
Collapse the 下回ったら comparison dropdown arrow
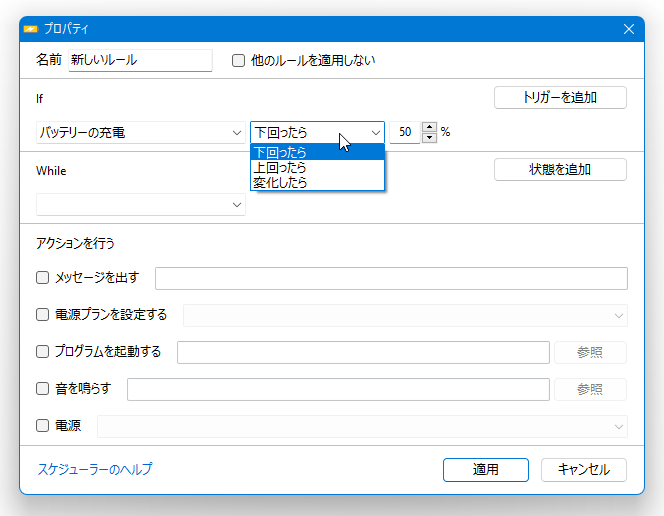pos(376,132)
